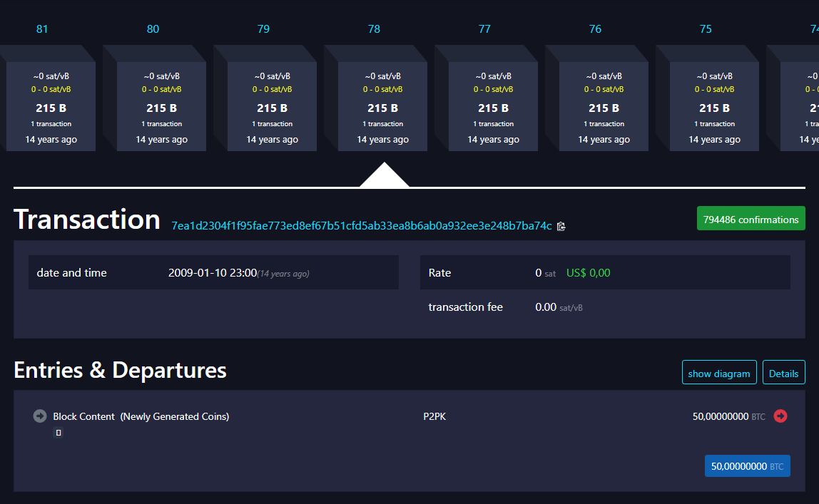819x504 pixels.
Task: Click the '(14 years ago)' text beside date
Action: [x=283, y=274]
